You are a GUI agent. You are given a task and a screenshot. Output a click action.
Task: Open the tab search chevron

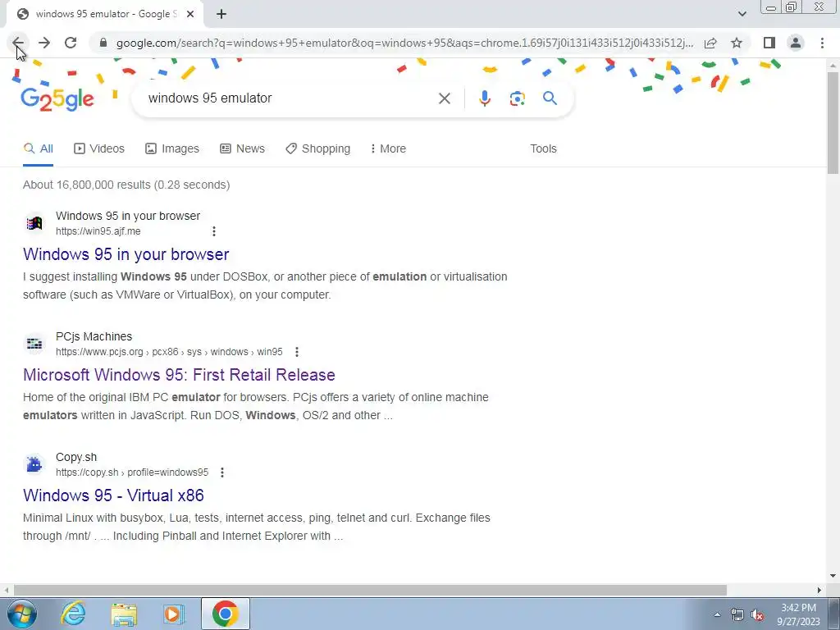click(742, 14)
